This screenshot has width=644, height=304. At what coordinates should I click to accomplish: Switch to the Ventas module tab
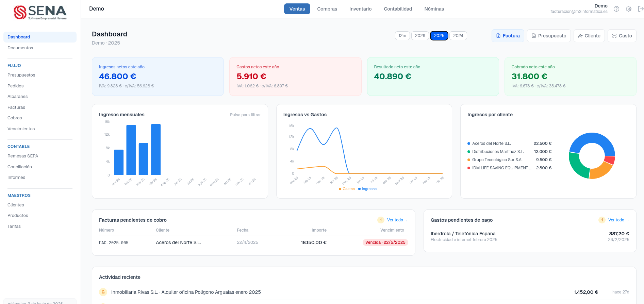tap(297, 9)
